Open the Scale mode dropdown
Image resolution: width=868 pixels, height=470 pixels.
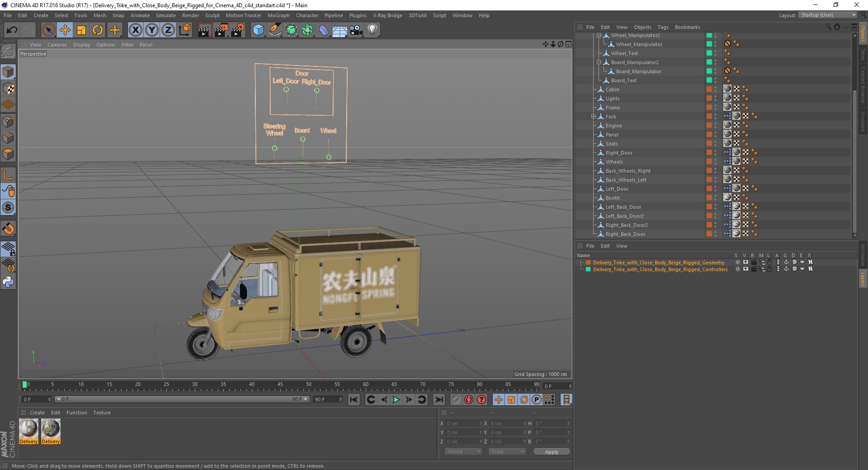tap(507, 451)
